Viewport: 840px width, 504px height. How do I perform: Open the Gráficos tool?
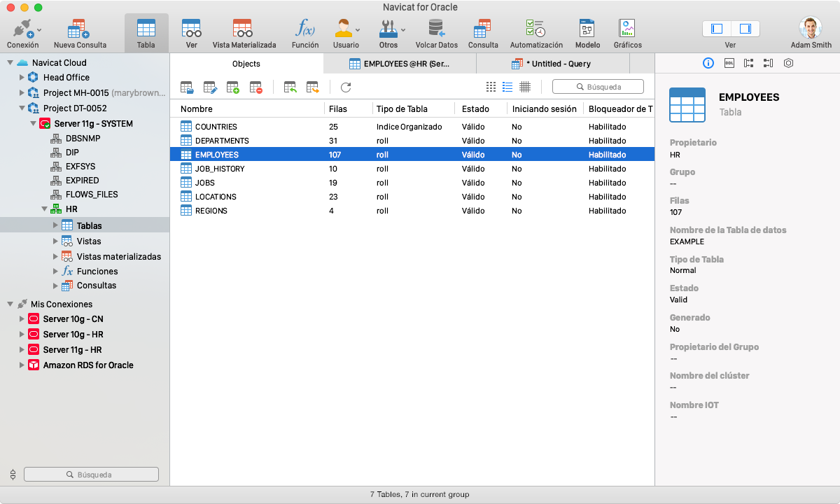(626, 31)
